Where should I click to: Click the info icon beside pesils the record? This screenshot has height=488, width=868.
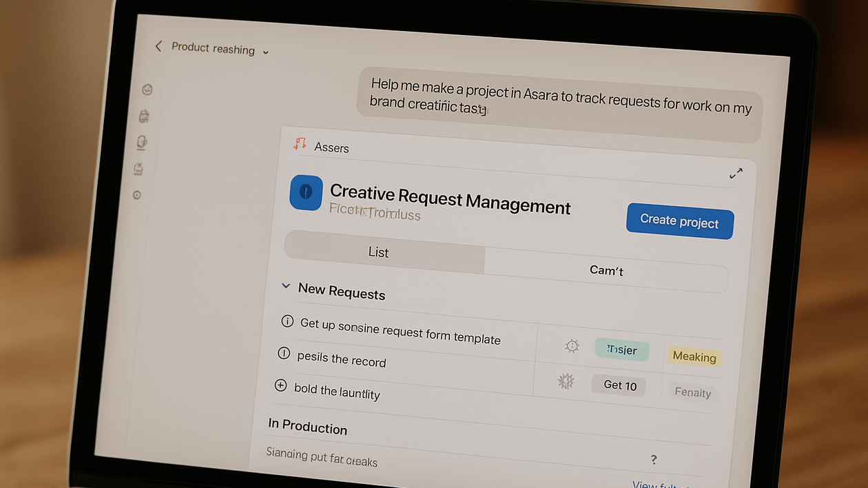click(284, 353)
